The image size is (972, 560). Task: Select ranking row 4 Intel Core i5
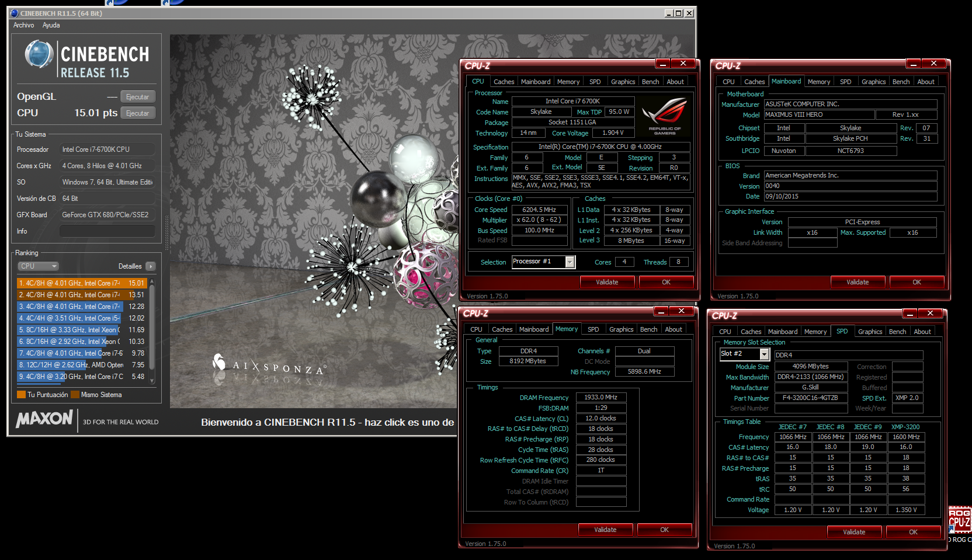point(82,318)
